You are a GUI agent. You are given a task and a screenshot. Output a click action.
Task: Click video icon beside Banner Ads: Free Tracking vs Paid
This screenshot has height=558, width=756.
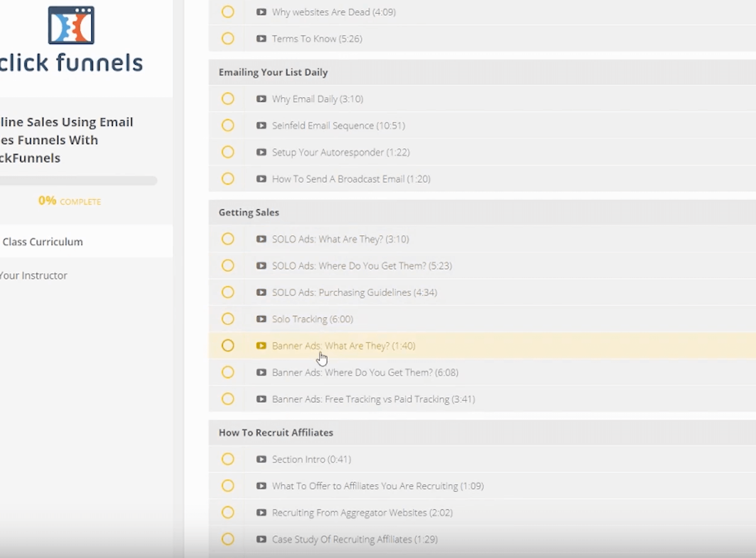261,399
